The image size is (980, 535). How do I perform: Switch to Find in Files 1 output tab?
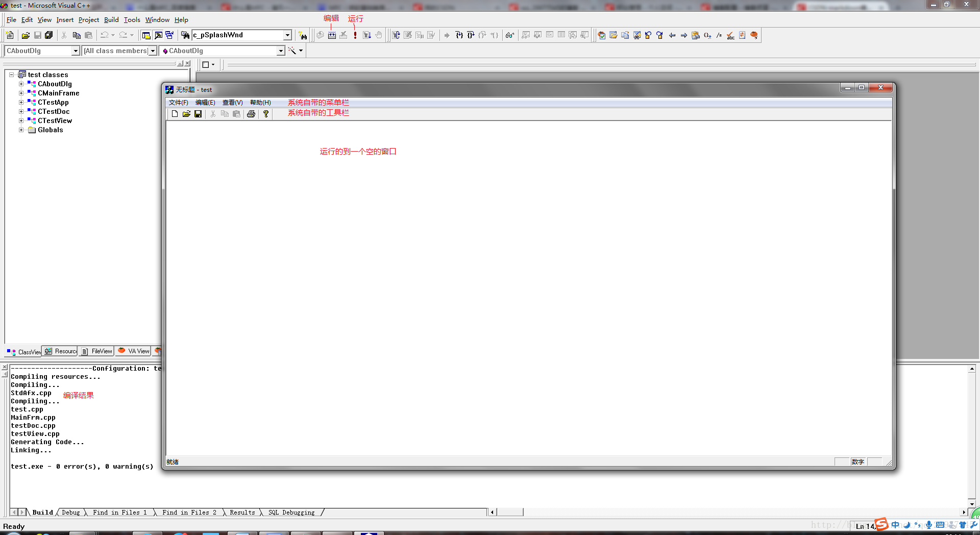point(120,513)
